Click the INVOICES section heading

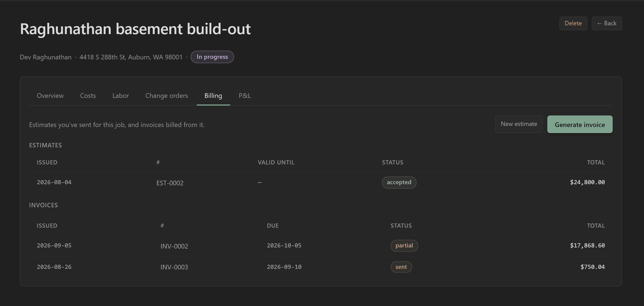click(43, 205)
